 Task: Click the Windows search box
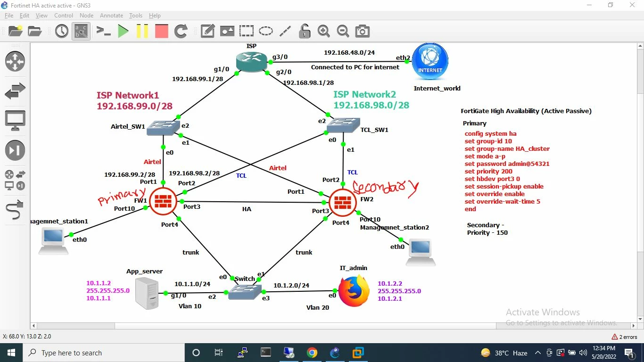103,353
